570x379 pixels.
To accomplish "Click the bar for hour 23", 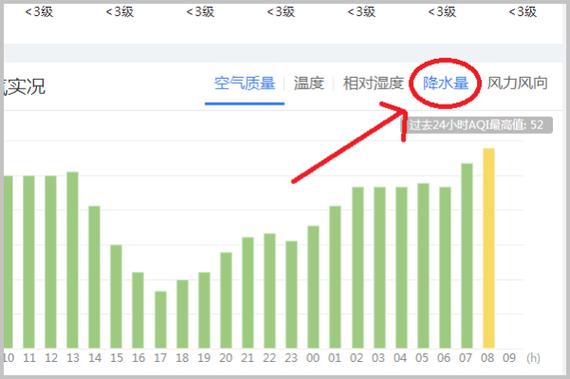I will (291, 295).
